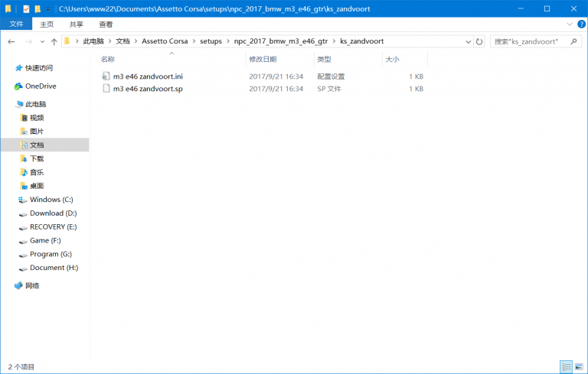Sort files by 名称 column

(x=108, y=59)
